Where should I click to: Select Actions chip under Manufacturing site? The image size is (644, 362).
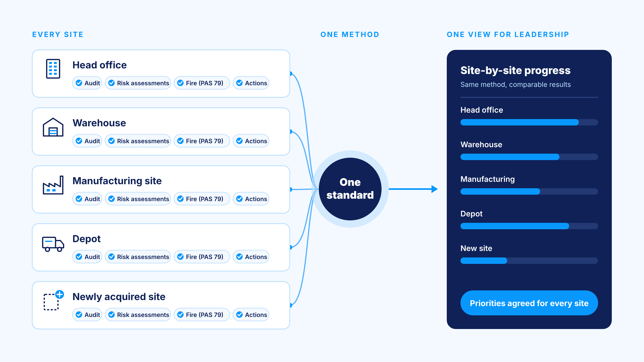pos(251,199)
